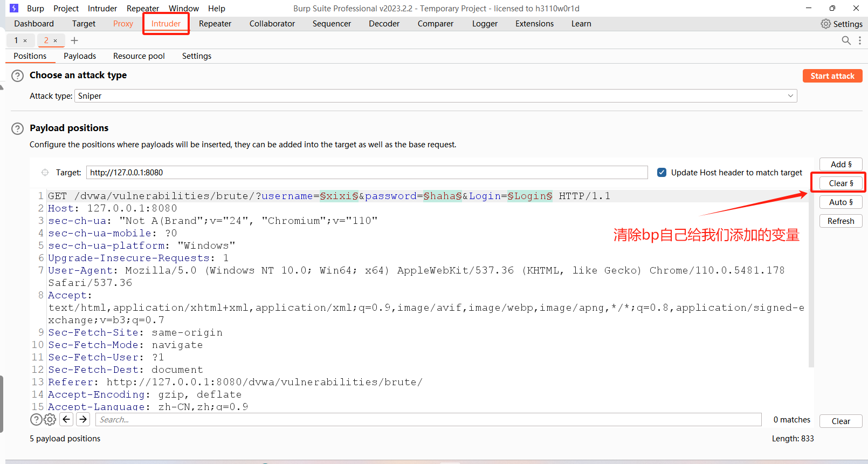Click the §haha§ password payload position

coord(443,196)
